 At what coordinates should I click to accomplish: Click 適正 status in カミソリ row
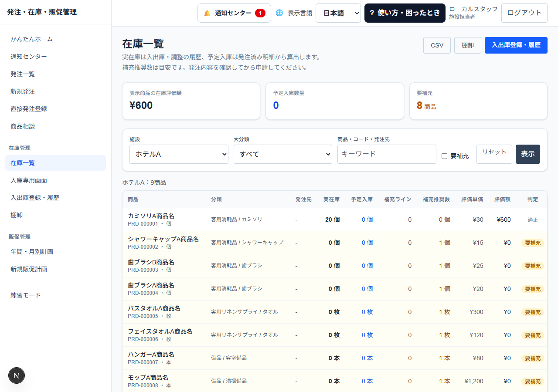533,220
